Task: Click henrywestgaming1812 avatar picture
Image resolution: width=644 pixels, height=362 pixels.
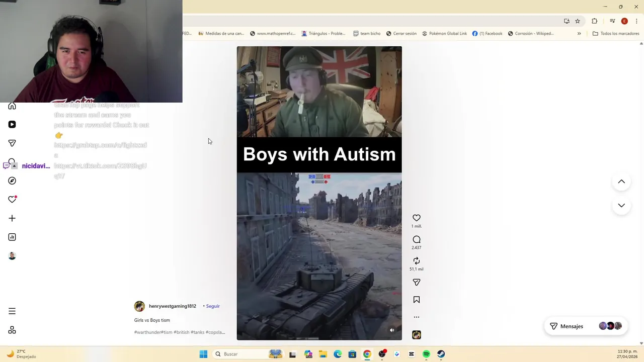Action: tap(139, 306)
